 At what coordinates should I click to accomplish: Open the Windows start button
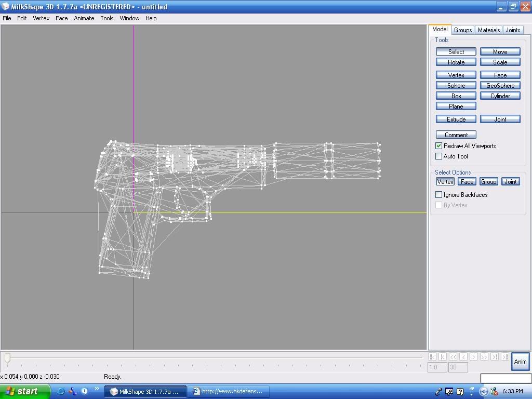pos(25,392)
